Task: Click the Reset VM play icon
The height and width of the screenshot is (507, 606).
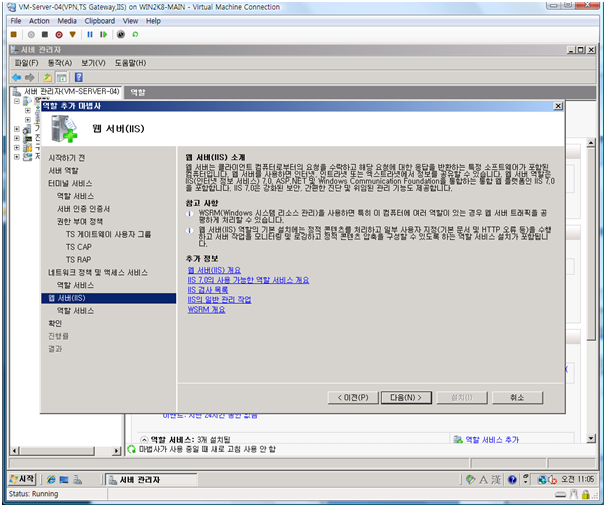Action: [103, 34]
